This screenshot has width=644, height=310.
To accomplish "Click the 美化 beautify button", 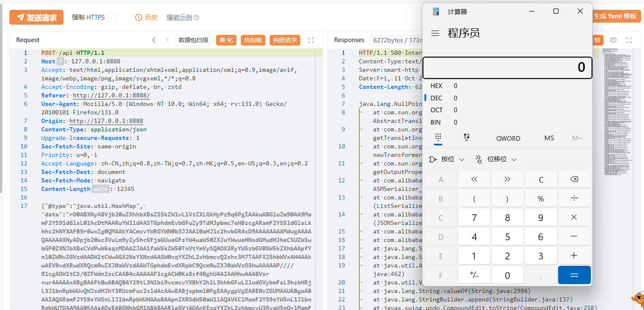I will (x=226, y=40).
